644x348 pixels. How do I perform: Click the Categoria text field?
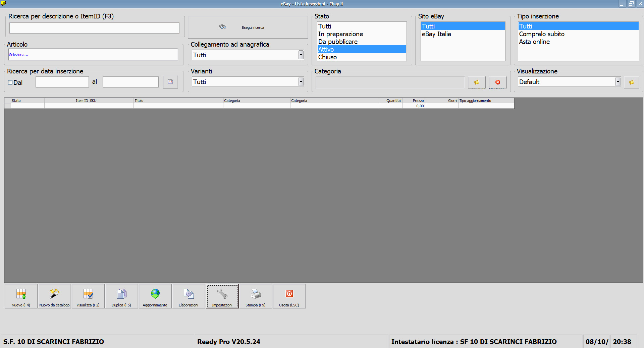(390, 82)
